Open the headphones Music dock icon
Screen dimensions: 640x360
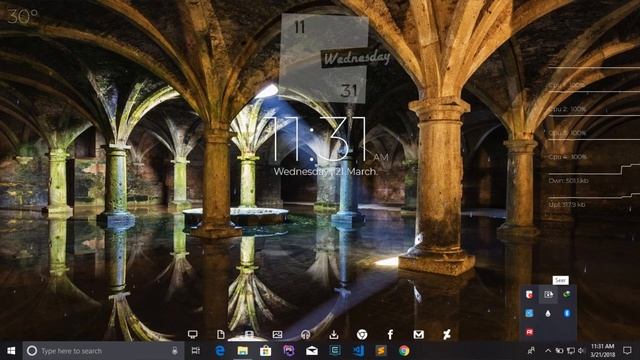305,335
